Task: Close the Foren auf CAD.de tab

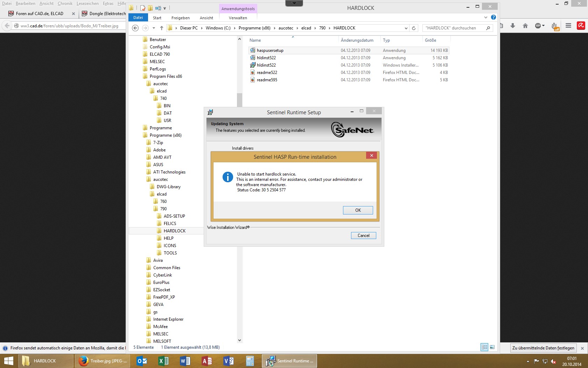Action: click(x=73, y=14)
